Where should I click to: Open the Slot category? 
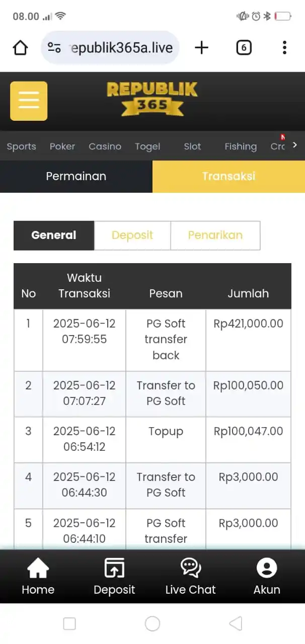pyautogui.click(x=192, y=146)
